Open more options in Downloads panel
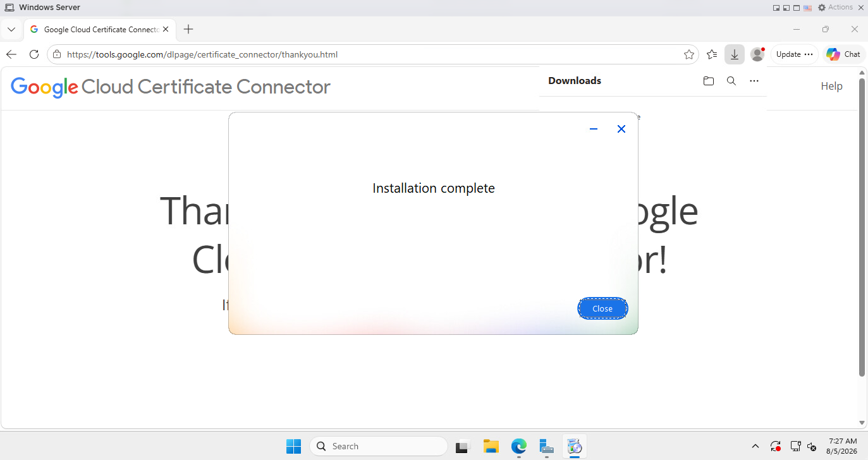868x460 pixels. click(754, 81)
